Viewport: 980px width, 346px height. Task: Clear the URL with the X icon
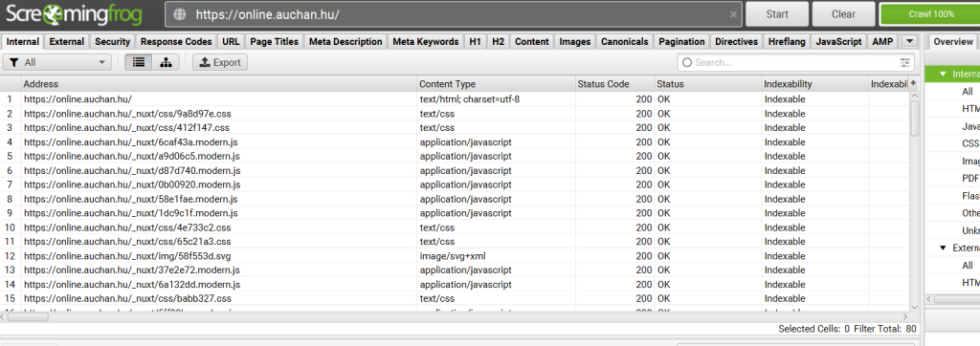coord(732,14)
